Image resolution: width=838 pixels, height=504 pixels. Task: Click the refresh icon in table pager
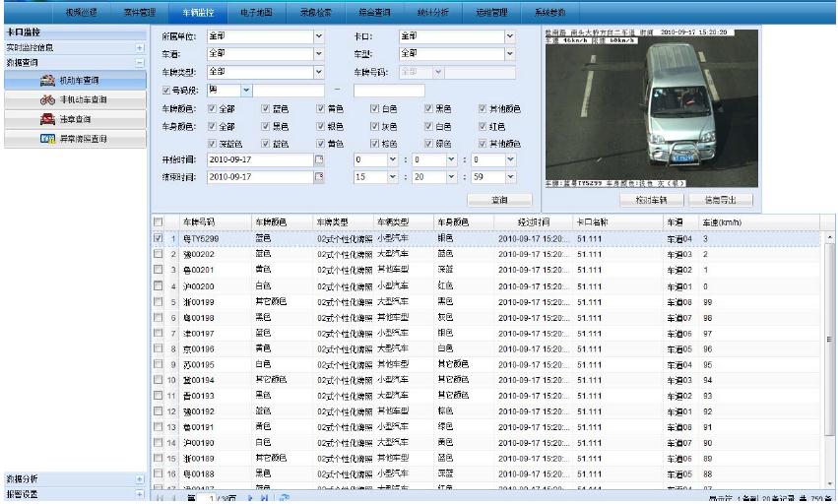(285, 498)
